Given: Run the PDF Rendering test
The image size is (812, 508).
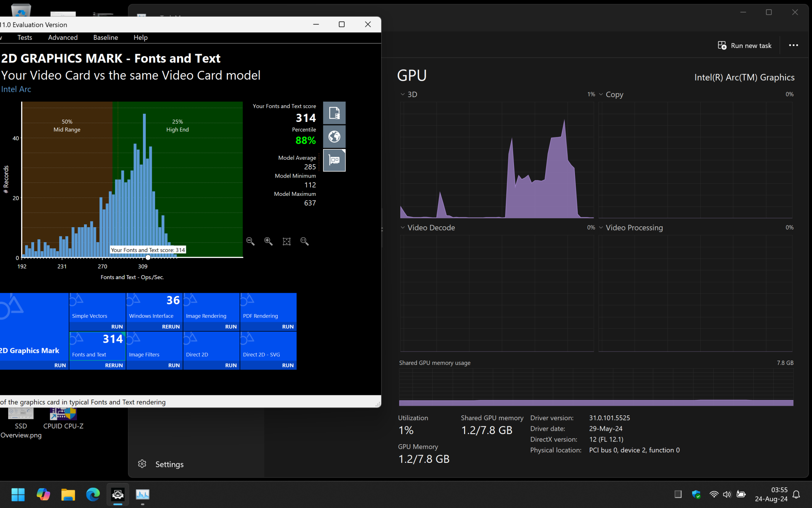Looking at the screenshot, I should 287,327.
